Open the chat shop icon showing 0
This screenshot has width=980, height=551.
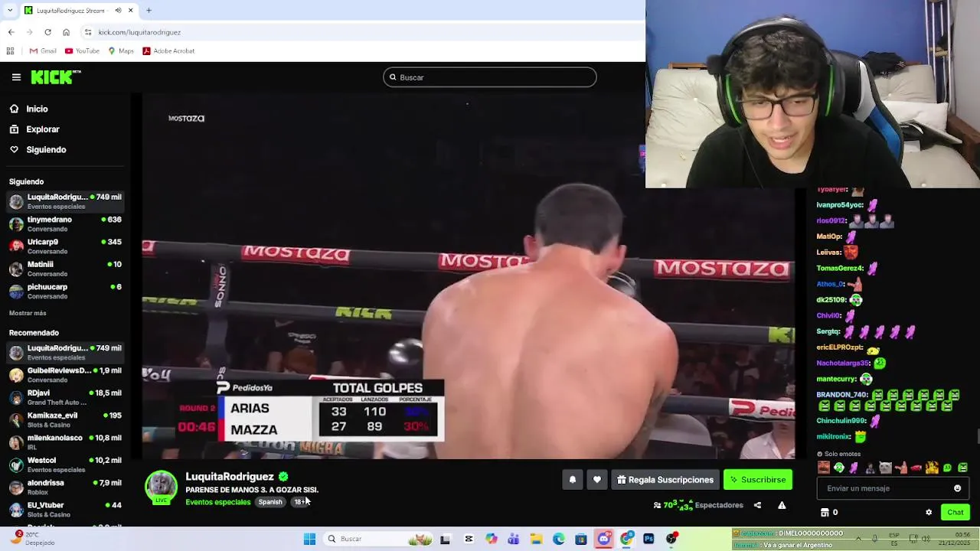(829, 512)
